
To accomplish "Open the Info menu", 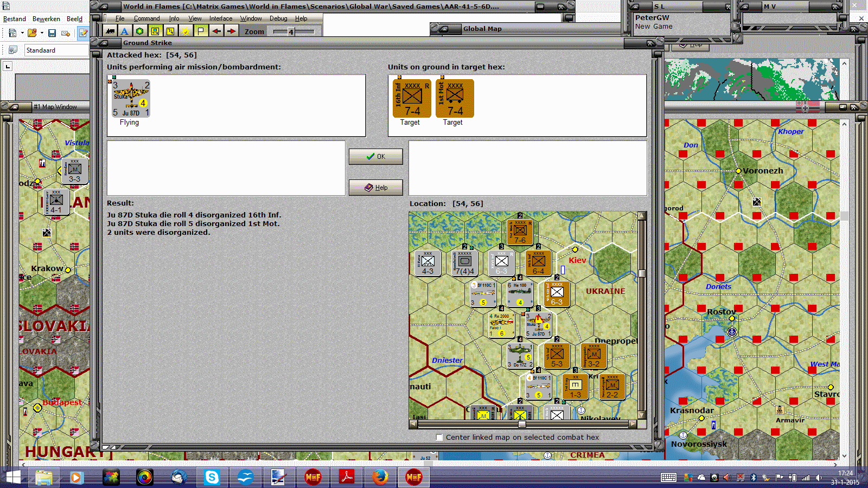I will (x=174, y=18).
